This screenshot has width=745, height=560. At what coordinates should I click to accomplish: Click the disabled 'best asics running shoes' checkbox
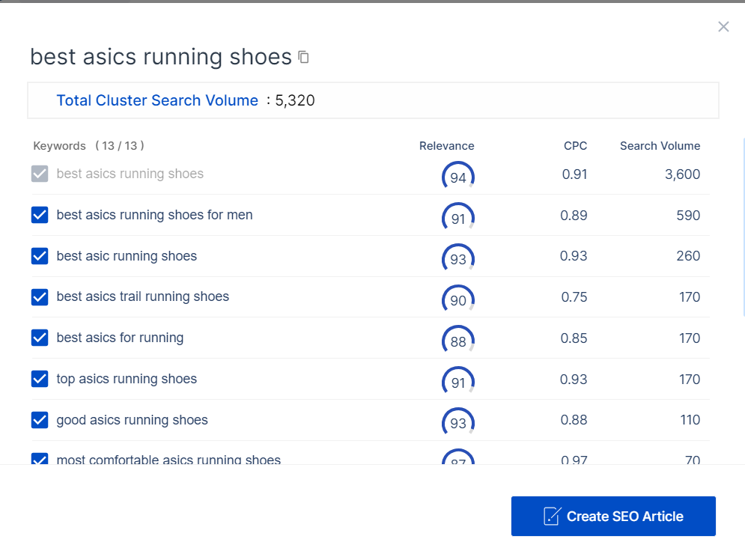pos(40,174)
